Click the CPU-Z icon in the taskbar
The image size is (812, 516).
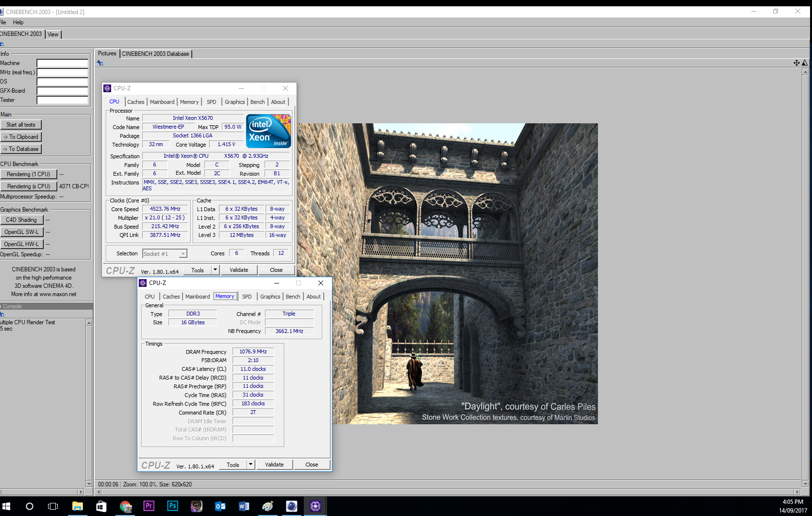point(315,506)
